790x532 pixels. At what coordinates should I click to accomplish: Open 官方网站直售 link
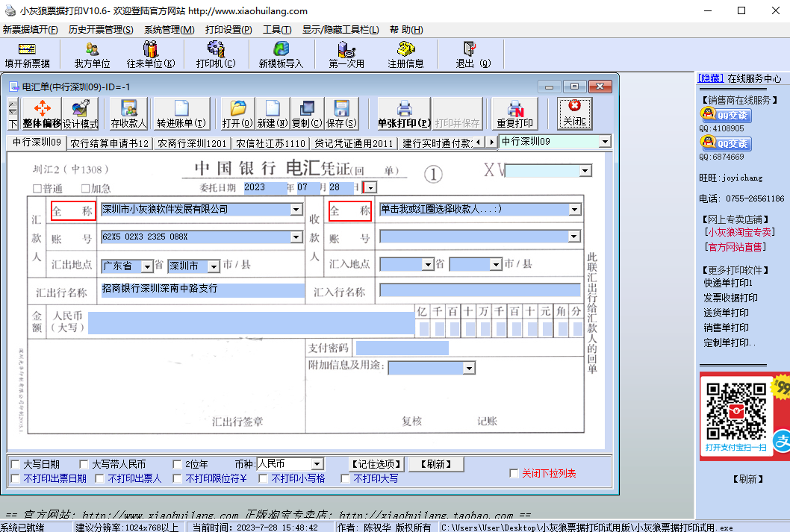[735, 247]
